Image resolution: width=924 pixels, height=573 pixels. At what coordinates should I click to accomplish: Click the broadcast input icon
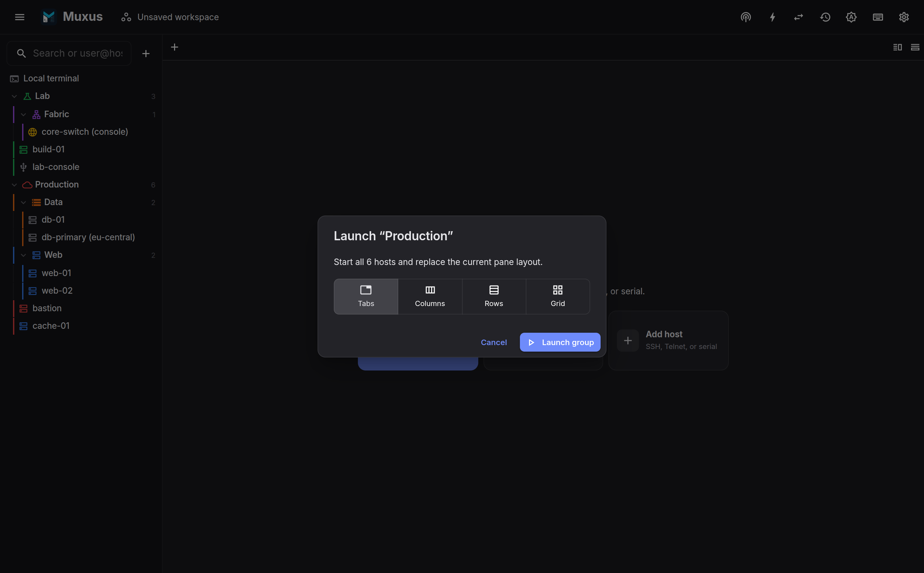(x=746, y=17)
